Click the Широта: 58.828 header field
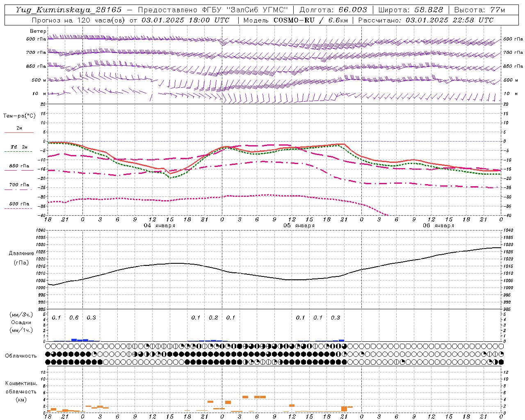 pos(411,10)
